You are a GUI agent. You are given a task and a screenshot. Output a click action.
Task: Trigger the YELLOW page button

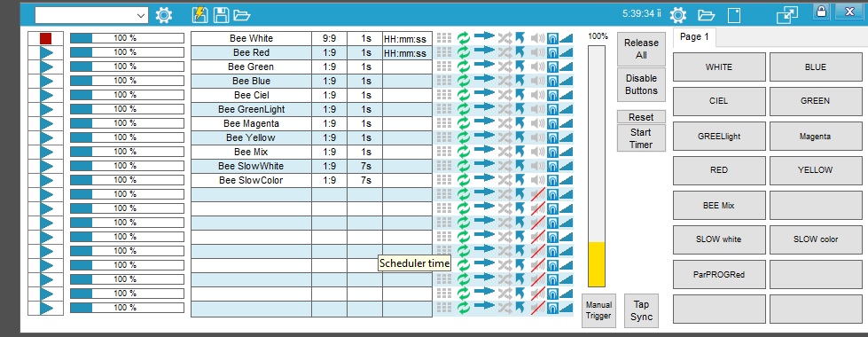[x=816, y=170]
